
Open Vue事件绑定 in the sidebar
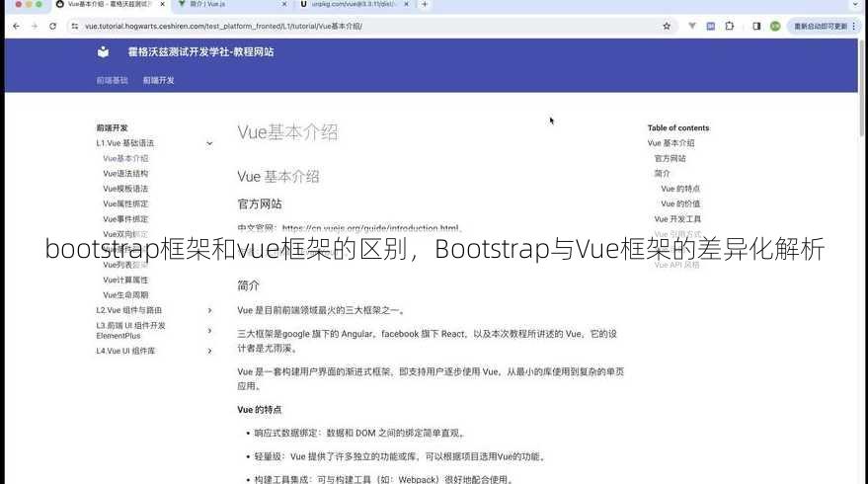click(125, 219)
